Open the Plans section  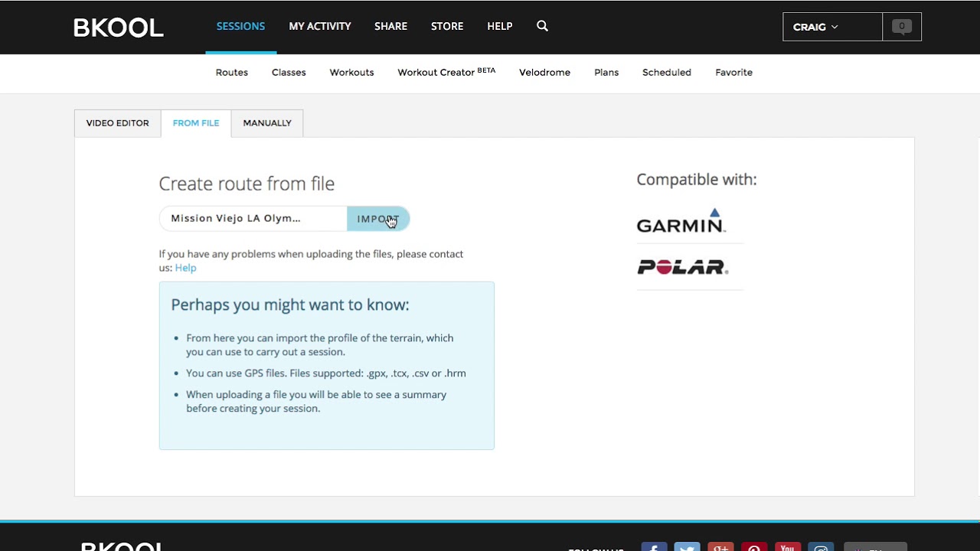(606, 72)
